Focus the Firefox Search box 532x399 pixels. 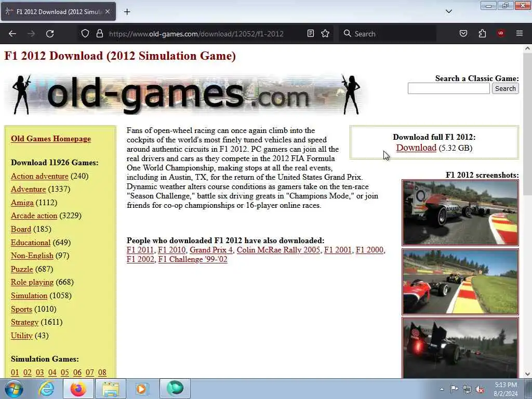point(388,34)
